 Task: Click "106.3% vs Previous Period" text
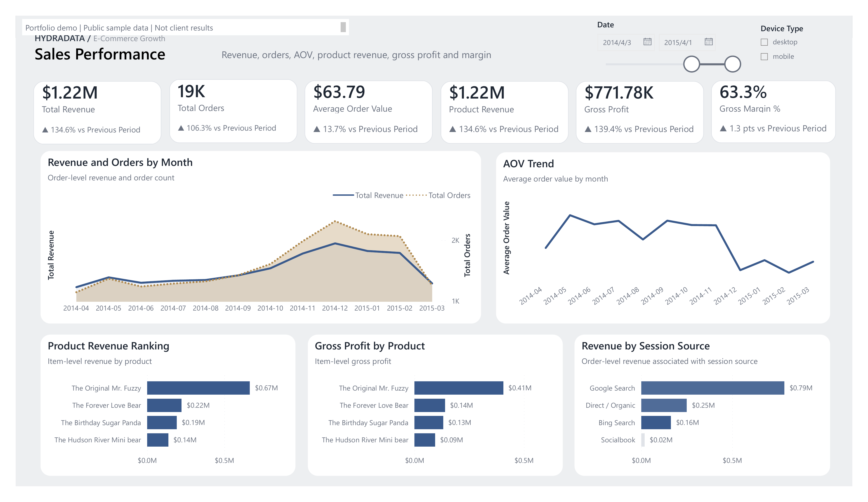[x=231, y=128]
